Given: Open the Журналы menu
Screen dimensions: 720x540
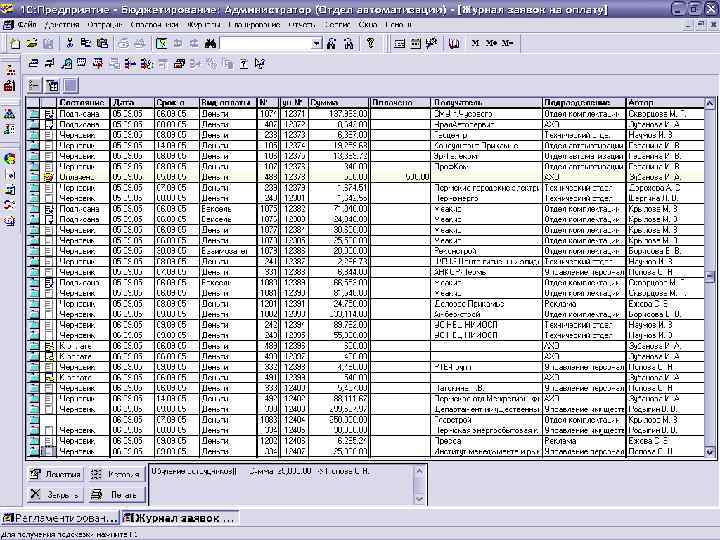Looking at the screenshot, I should tap(204, 25).
